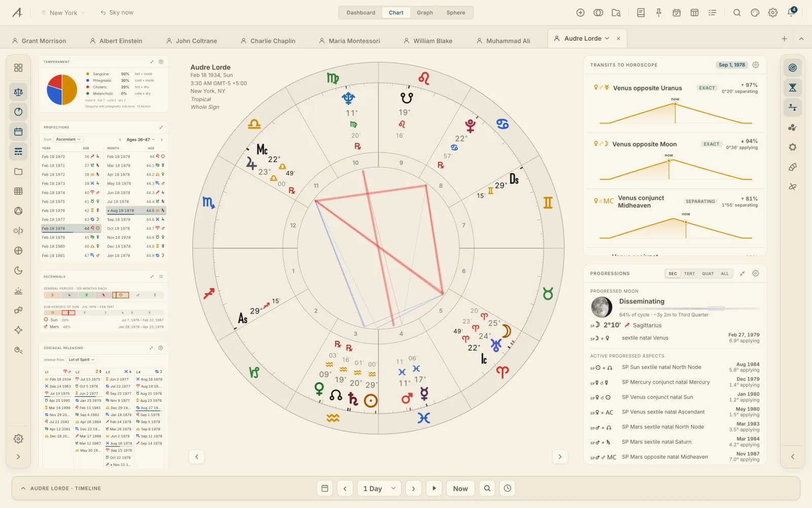Switch to Graph view tab
Image resolution: width=812 pixels, height=508 pixels.
point(425,13)
